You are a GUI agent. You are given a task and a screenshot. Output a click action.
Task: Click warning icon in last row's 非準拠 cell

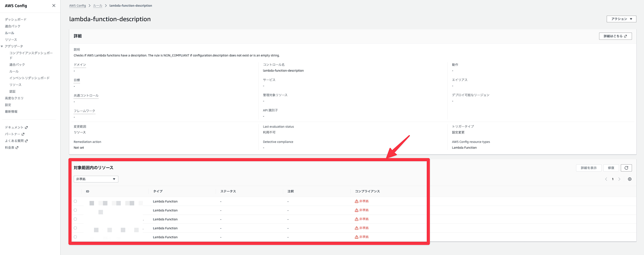[x=356, y=237]
